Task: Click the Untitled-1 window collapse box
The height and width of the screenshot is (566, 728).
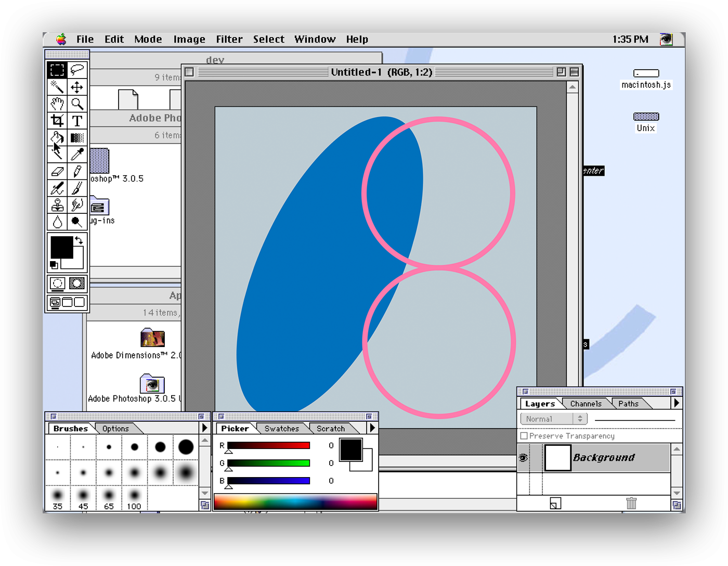Action: (x=574, y=72)
